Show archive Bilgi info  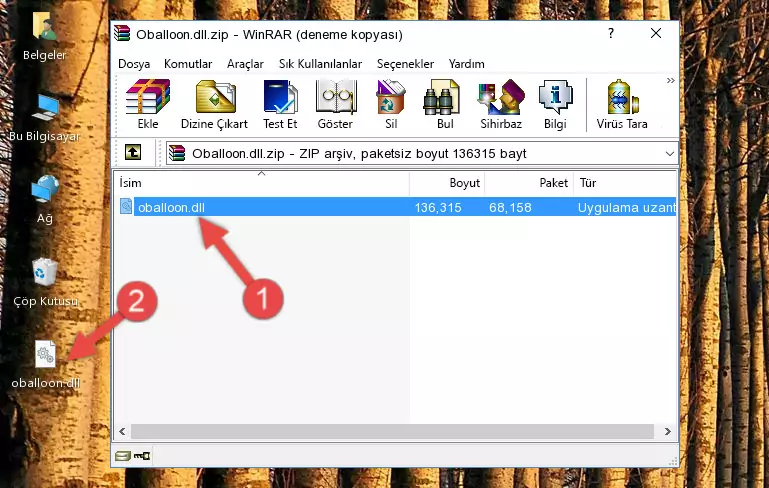click(x=555, y=97)
